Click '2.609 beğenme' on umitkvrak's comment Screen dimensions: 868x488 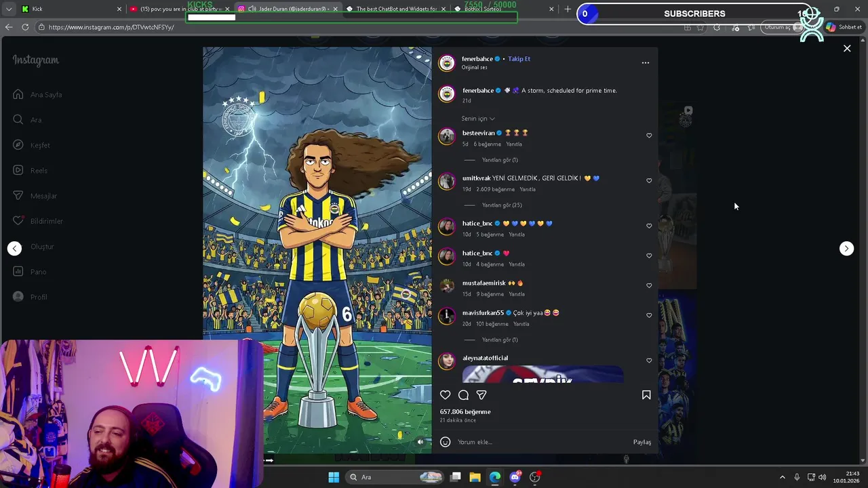(x=495, y=189)
